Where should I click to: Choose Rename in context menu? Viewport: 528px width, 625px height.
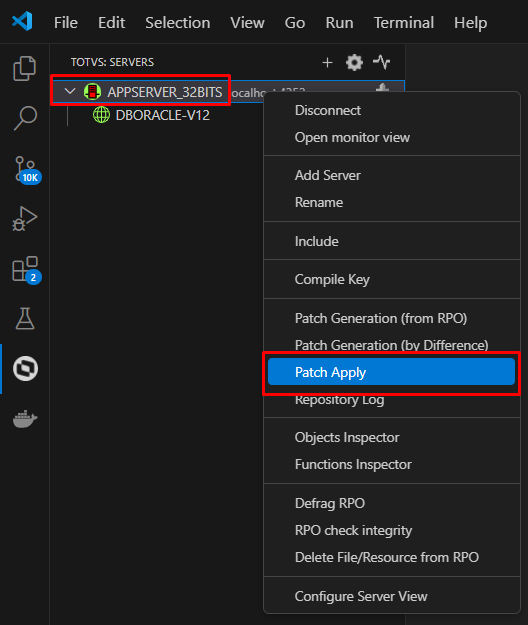[x=392, y=202]
